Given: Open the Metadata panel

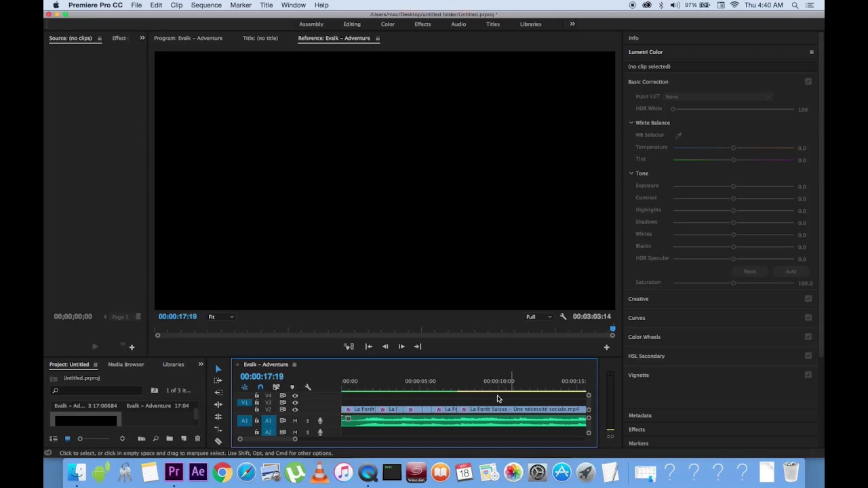Looking at the screenshot, I should pyautogui.click(x=640, y=415).
